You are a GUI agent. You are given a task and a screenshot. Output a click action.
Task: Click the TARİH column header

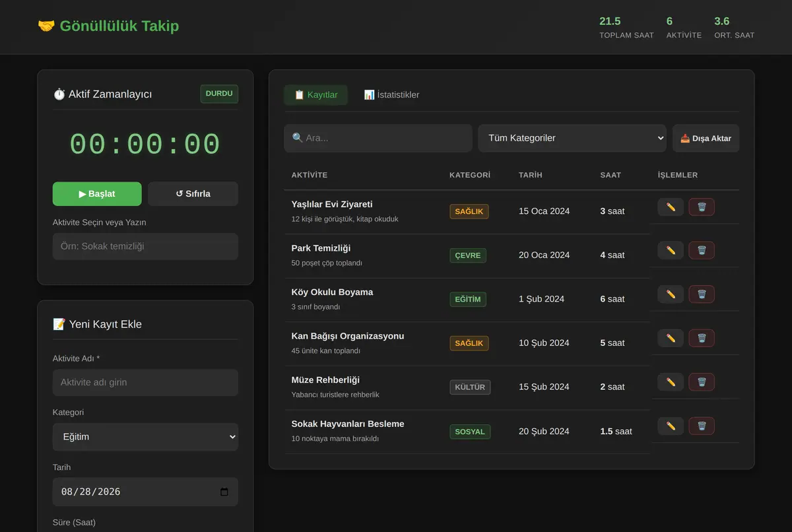[x=531, y=175]
